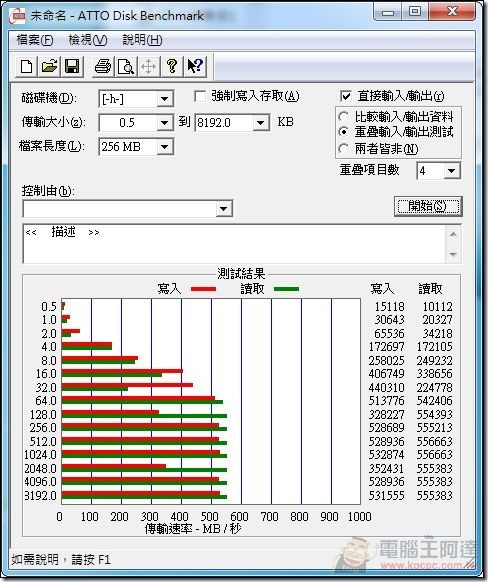Click the description box scroll up arrow

(453, 235)
